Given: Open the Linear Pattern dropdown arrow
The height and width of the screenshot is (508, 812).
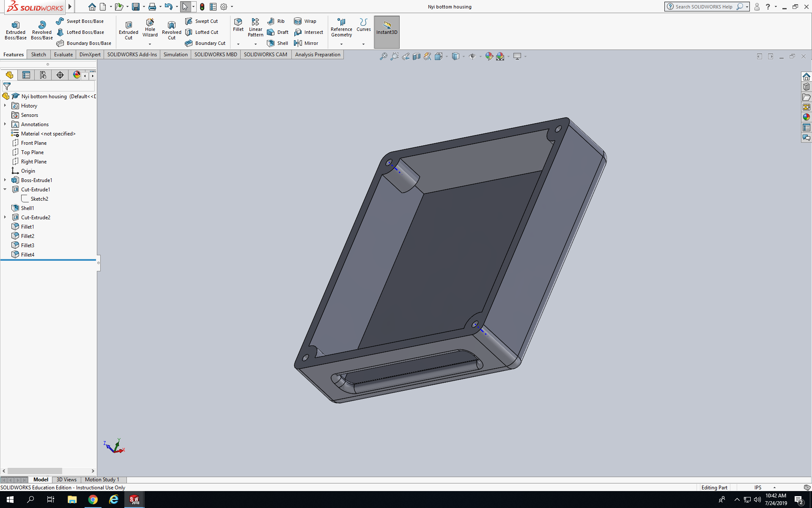Looking at the screenshot, I should click(x=255, y=44).
